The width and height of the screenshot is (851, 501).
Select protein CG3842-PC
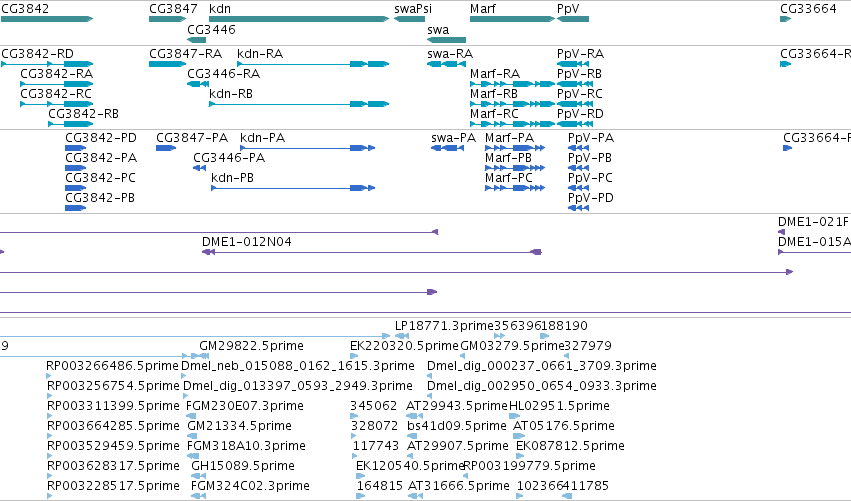(x=100, y=178)
